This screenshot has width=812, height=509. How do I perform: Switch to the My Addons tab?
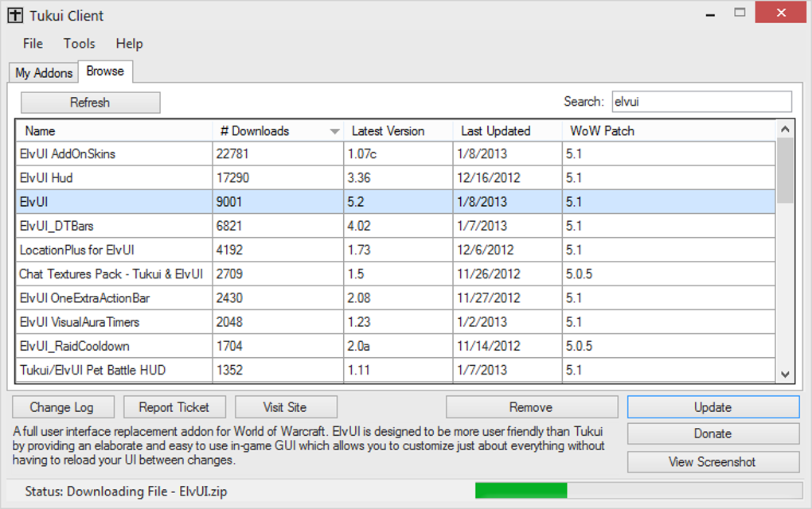[44, 73]
